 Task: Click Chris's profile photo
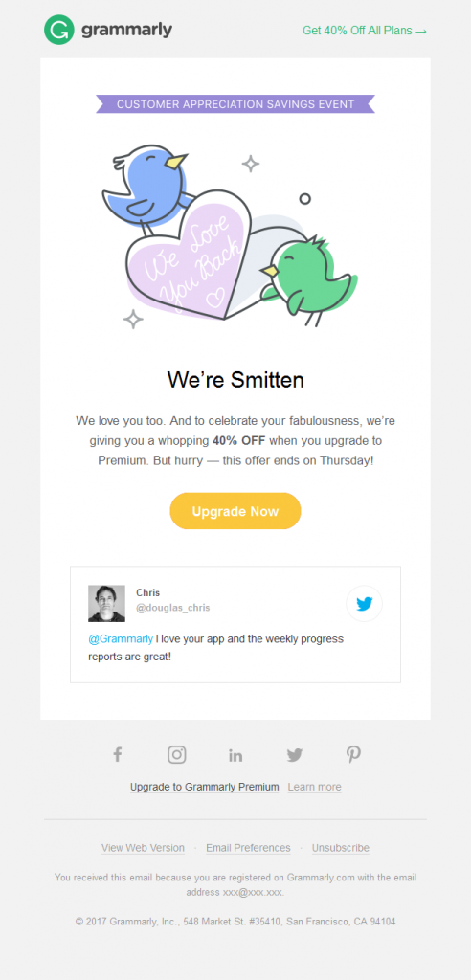[x=106, y=603]
